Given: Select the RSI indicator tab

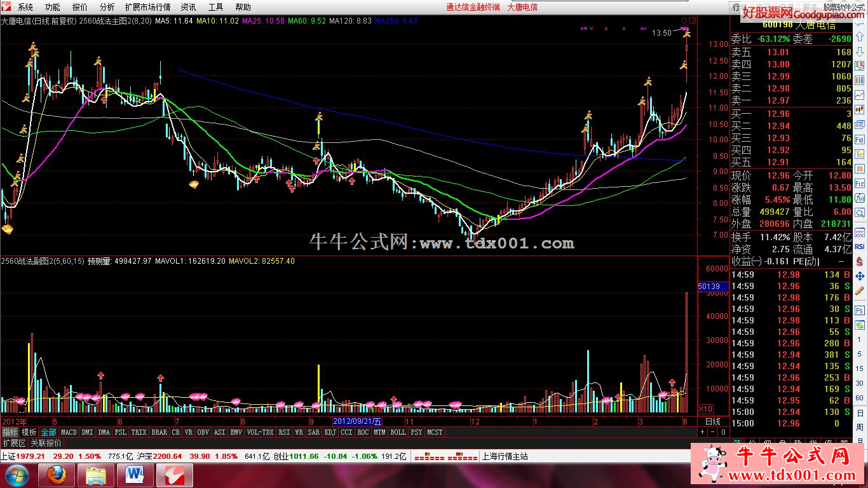Looking at the screenshot, I should coord(283,432).
